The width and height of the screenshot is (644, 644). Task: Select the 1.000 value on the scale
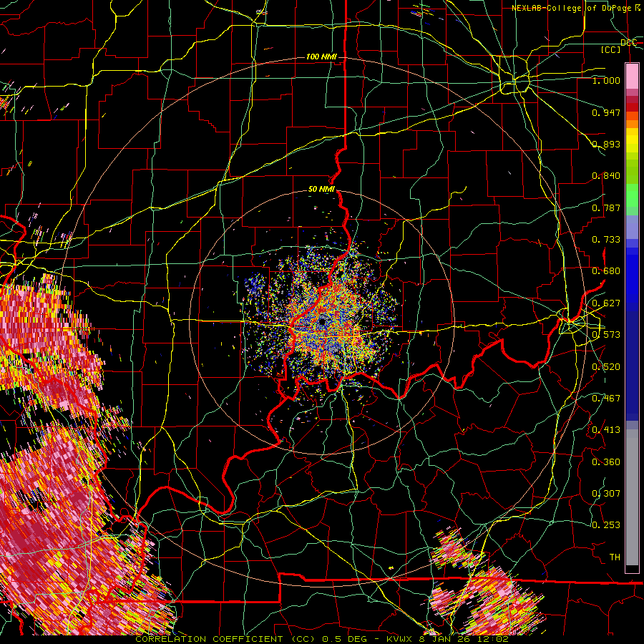tap(606, 81)
